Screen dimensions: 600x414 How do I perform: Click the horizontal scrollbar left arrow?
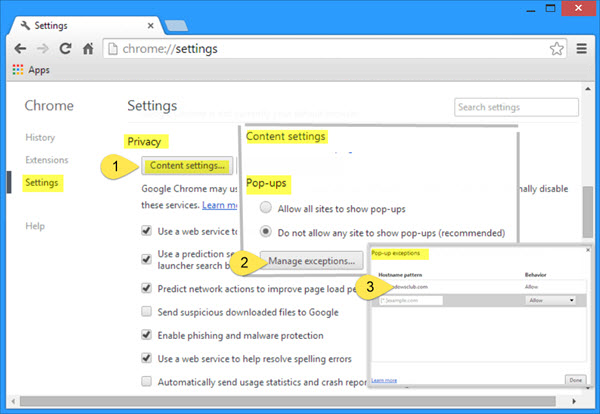click(13, 401)
